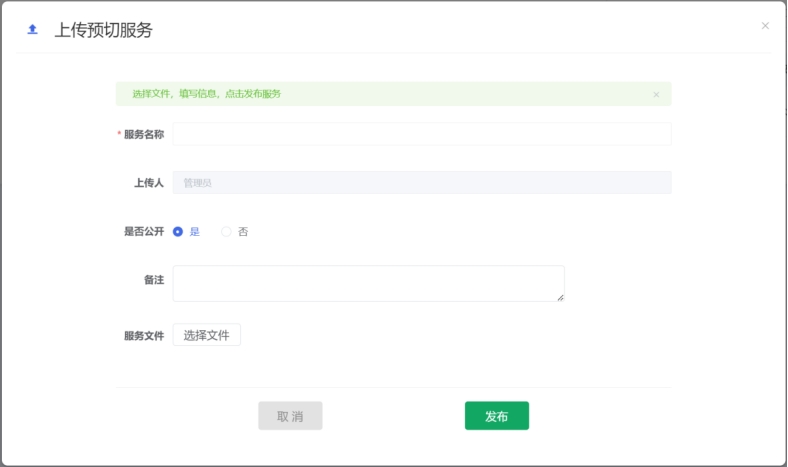Click the 服务名称 label
The width and height of the screenshot is (788, 467).
tap(144, 134)
